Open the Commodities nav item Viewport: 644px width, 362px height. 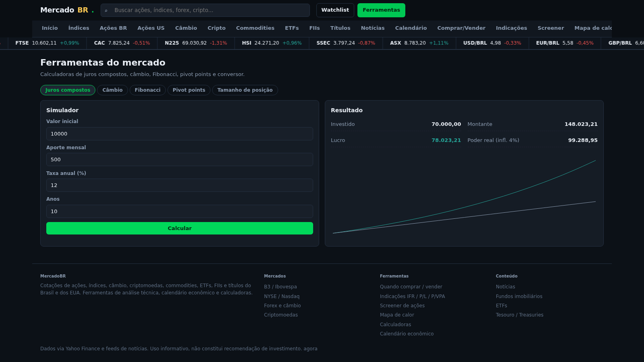coord(255,28)
